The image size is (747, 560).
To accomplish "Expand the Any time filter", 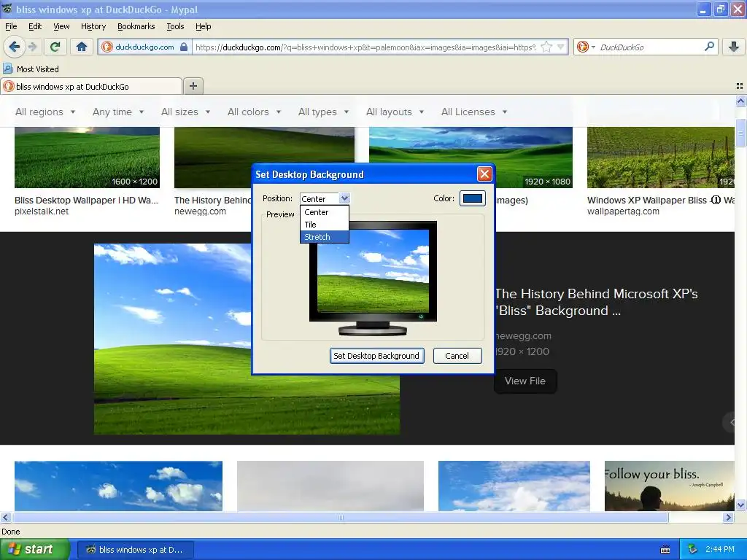I will point(118,112).
